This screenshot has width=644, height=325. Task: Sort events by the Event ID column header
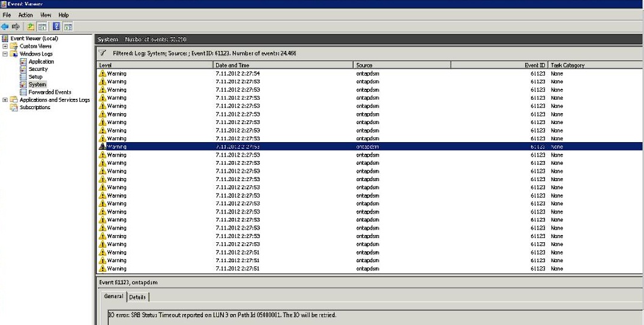point(534,65)
